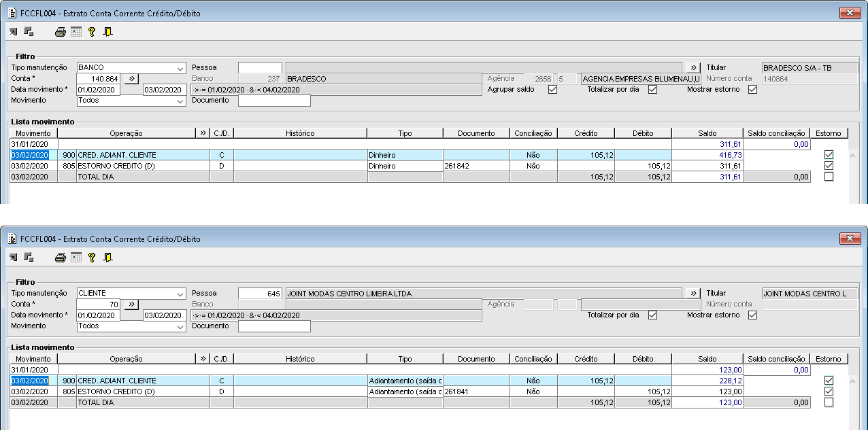The image size is (868, 435).
Task: Click the arrow shortcut icon in the BANCO window toolbar
Action: [13, 31]
